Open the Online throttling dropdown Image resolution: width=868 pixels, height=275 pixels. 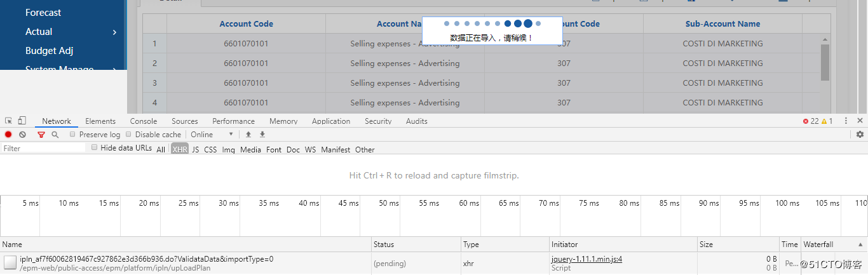pyautogui.click(x=212, y=135)
